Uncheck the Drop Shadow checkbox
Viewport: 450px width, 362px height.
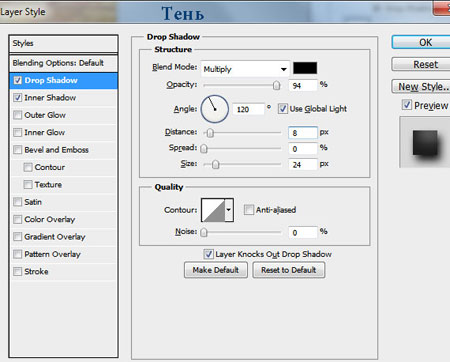pos(17,80)
